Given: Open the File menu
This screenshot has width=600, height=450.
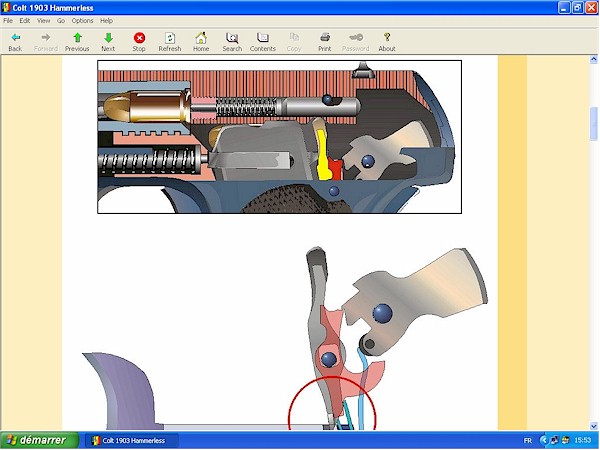Looking at the screenshot, I should click(8, 21).
